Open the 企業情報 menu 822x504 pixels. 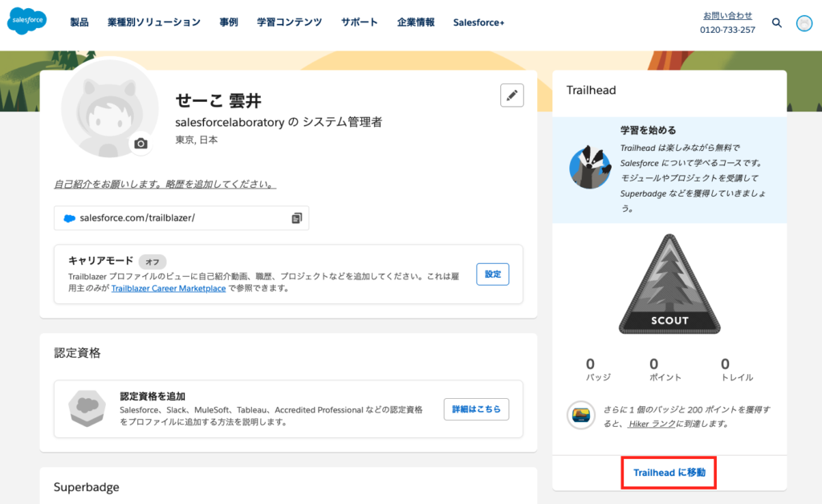coord(416,22)
